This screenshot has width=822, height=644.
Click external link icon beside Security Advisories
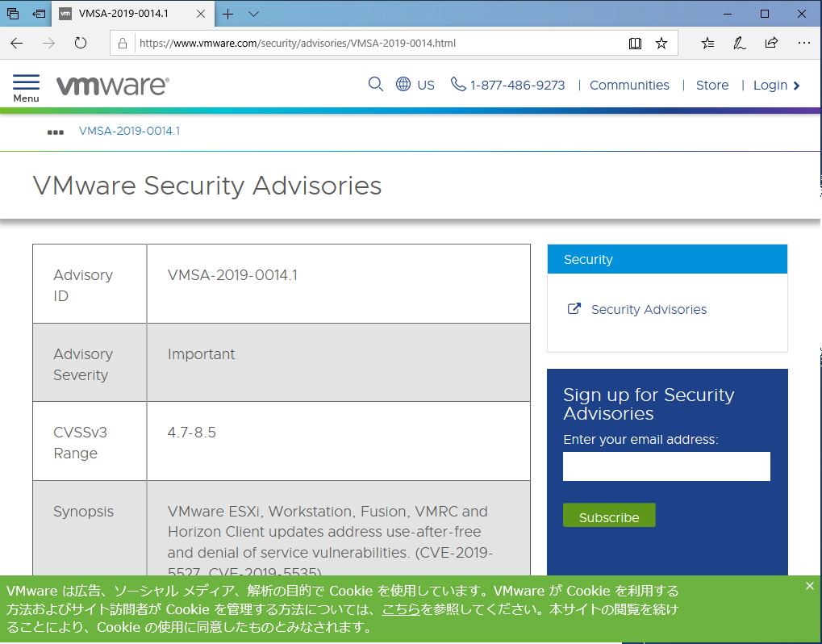[x=574, y=308]
